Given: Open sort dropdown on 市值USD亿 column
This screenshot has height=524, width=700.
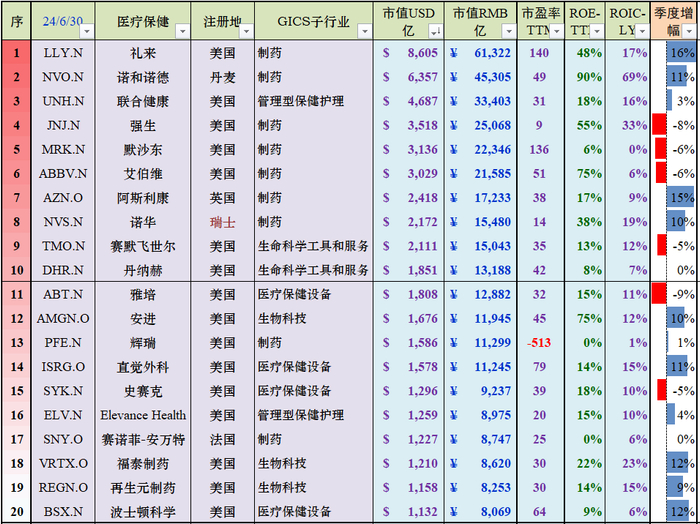Looking at the screenshot, I should click(x=435, y=31).
